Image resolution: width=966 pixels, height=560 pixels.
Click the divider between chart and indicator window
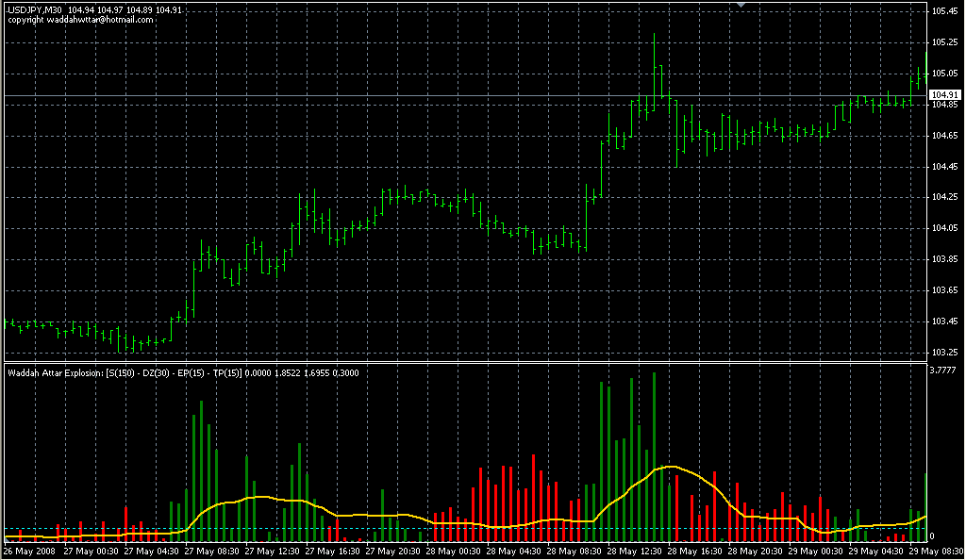point(462,361)
